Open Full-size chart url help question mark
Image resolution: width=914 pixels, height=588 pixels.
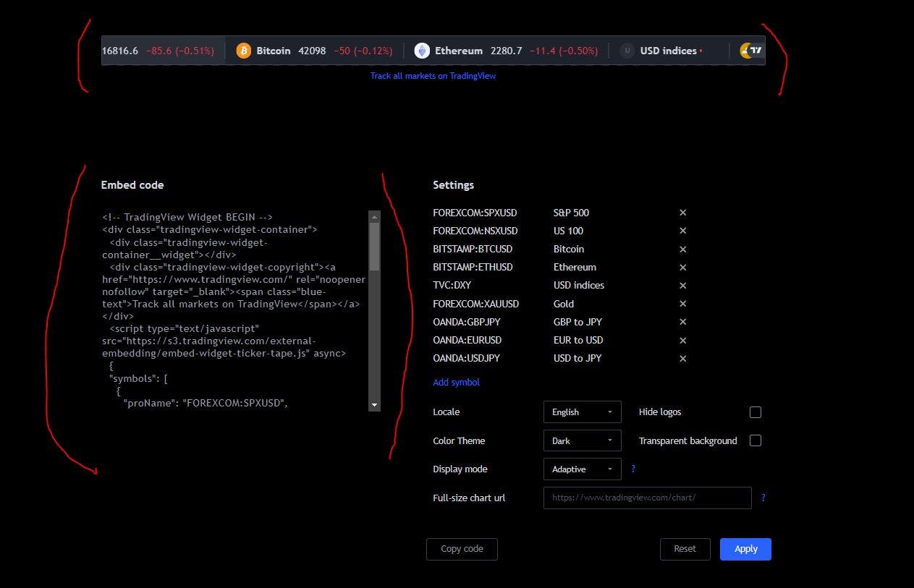pos(763,498)
